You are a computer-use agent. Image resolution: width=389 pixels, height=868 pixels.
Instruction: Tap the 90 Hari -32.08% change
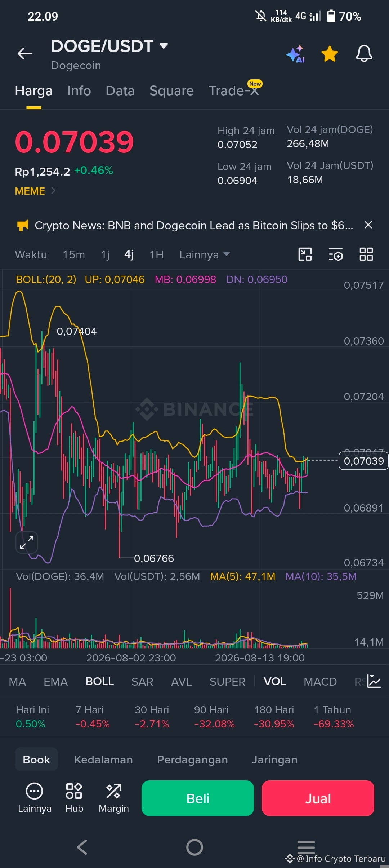tap(214, 717)
